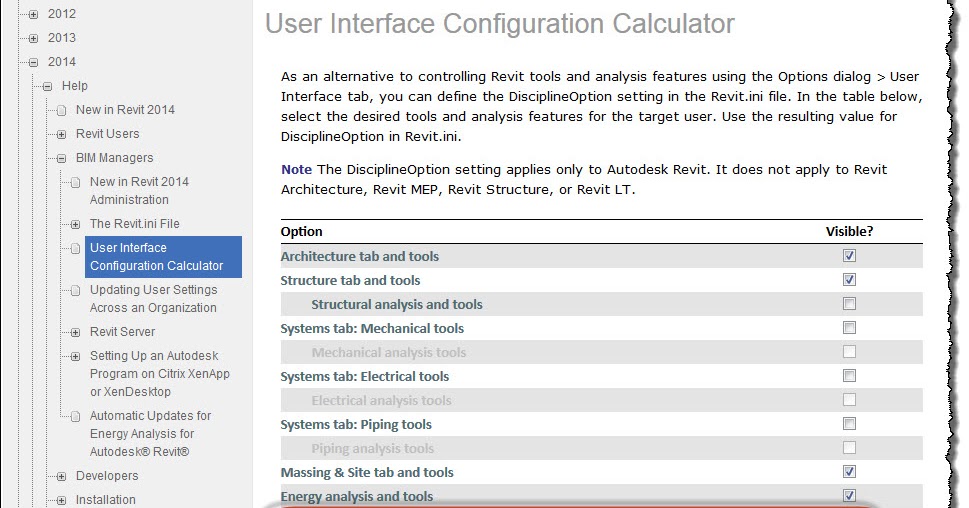Image resolution: width=969 pixels, height=508 pixels.
Task: Expand the Installation tree node
Action: tap(61, 501)
